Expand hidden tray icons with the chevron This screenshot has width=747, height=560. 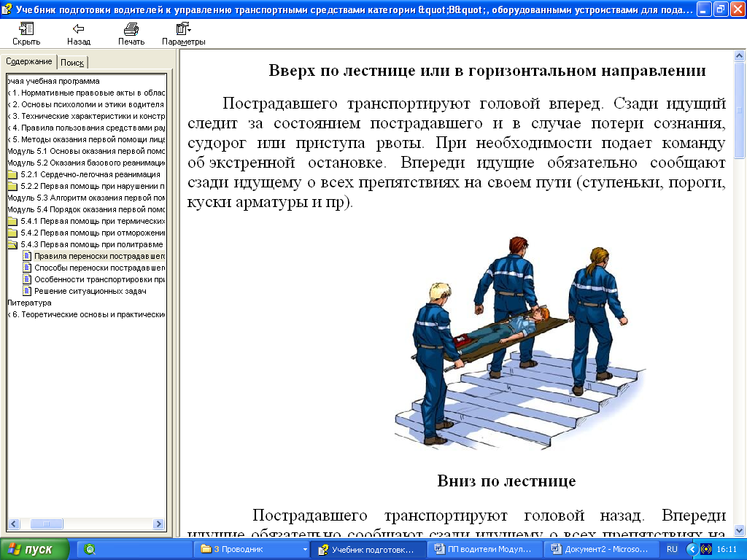click(692, 550)
